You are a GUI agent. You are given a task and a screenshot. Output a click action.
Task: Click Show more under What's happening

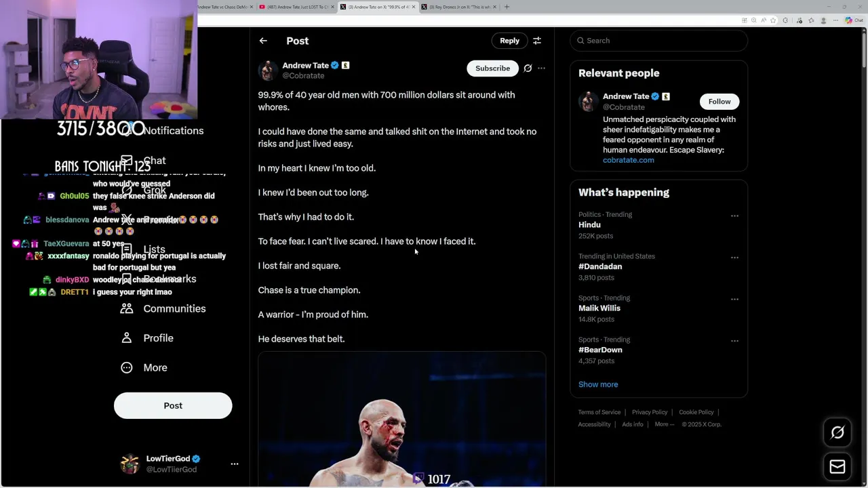click(x=598, y=384)
